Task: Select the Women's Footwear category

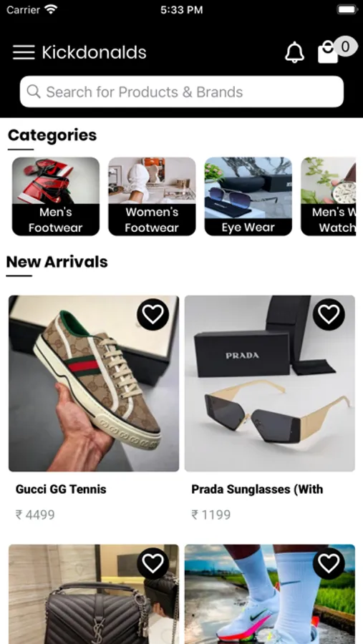Action: point(152,196)
